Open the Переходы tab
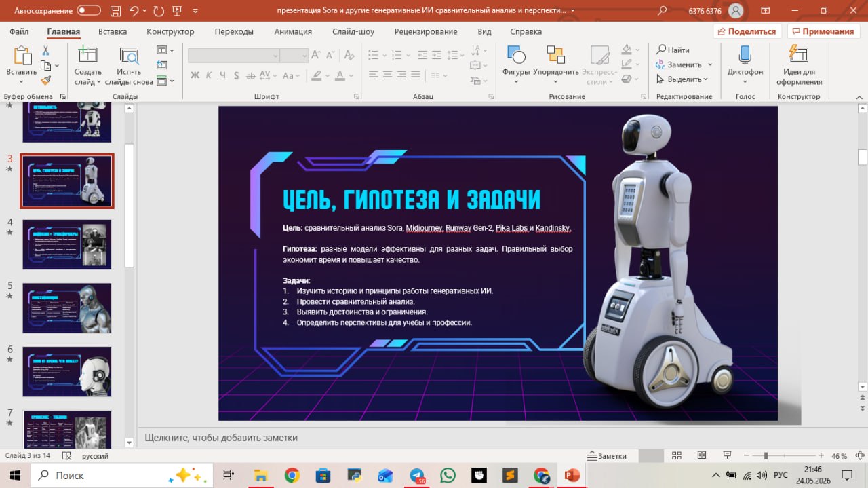868x488 pixels. tap(234, 31)
